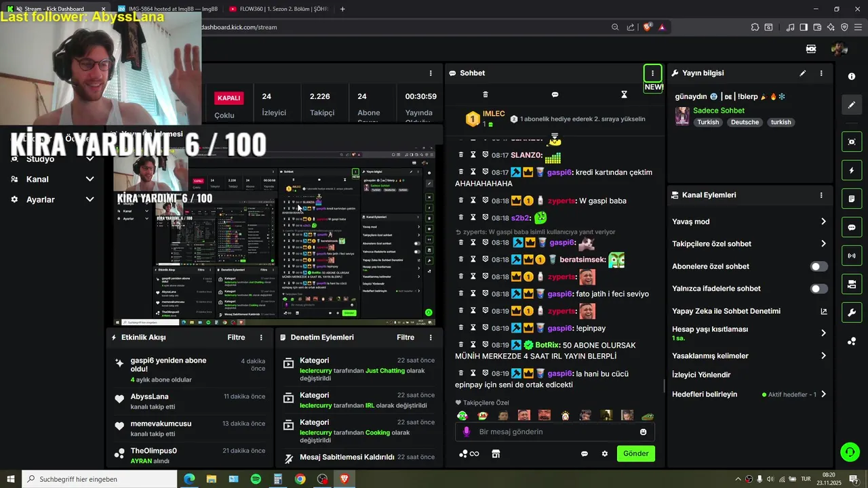Click İzleyici Yönlendir option

[701, 375]
